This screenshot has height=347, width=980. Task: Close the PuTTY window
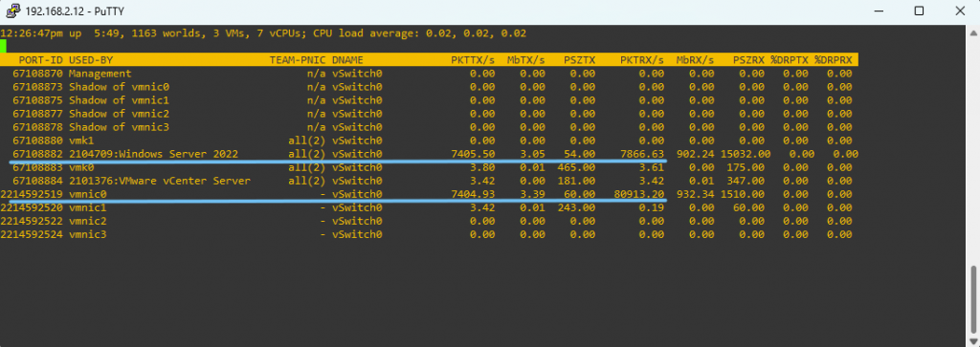pyautogui.click(x=960, y=11)
